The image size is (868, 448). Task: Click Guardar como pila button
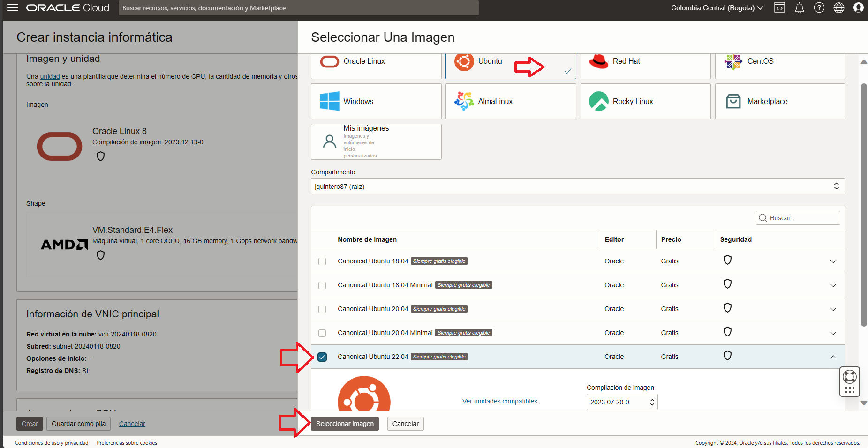pos(79,424)
